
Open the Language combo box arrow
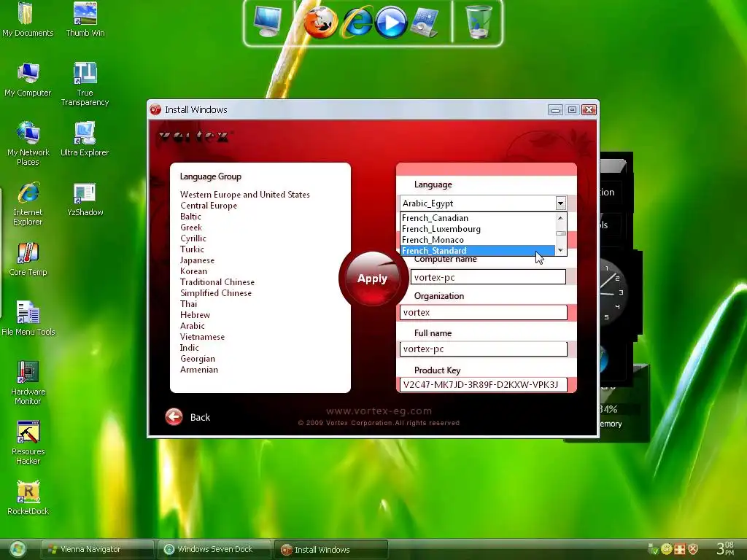click(x=560, y=203)
